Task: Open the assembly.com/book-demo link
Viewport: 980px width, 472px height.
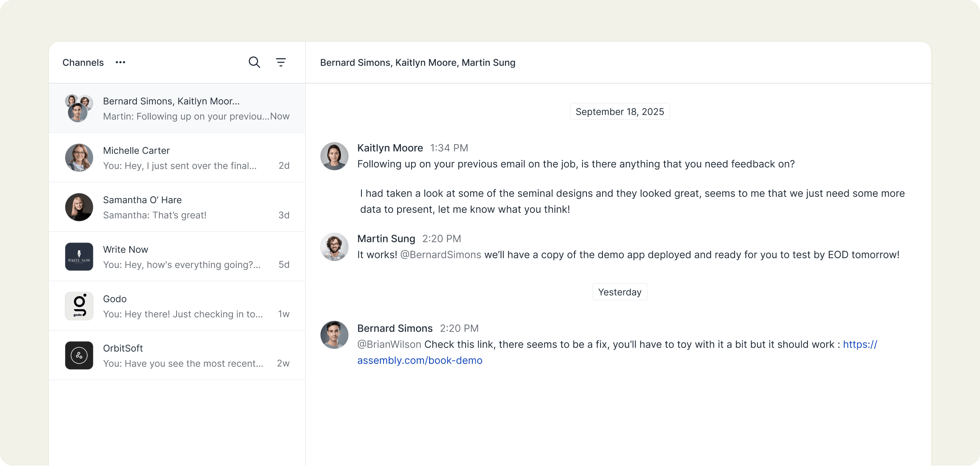Action: pos(420,360)
